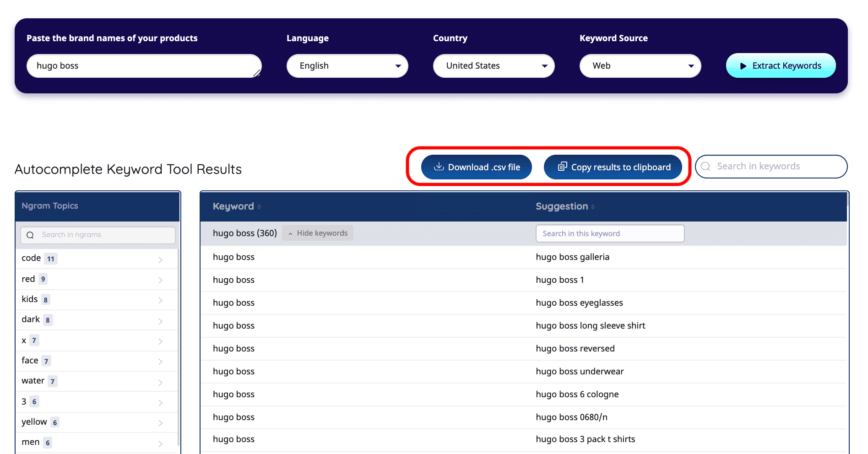Click the Autocomplete Keyword Tool Results heading
The width and height of the screenshot is (868, 454).
coord(128,169)
